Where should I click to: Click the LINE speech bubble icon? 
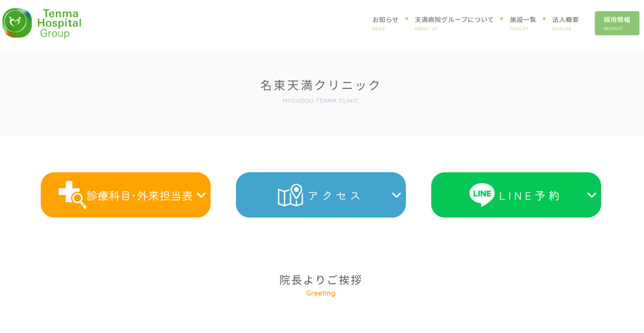482,194
